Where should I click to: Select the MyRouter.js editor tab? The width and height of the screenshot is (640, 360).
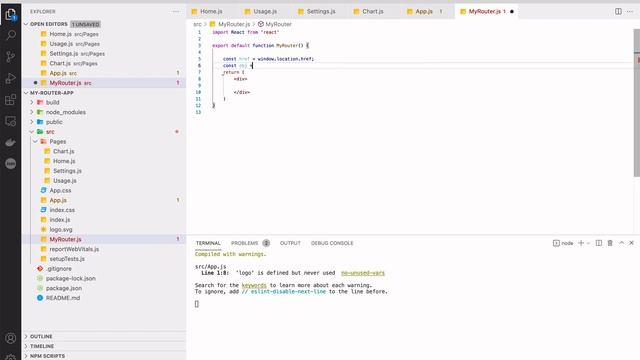point(486,11)
